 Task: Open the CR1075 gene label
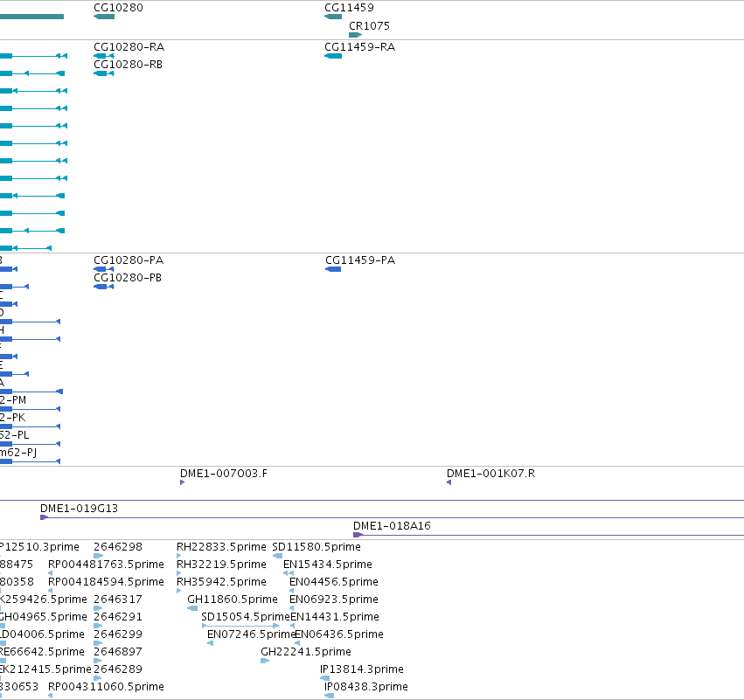coord(369,25)
